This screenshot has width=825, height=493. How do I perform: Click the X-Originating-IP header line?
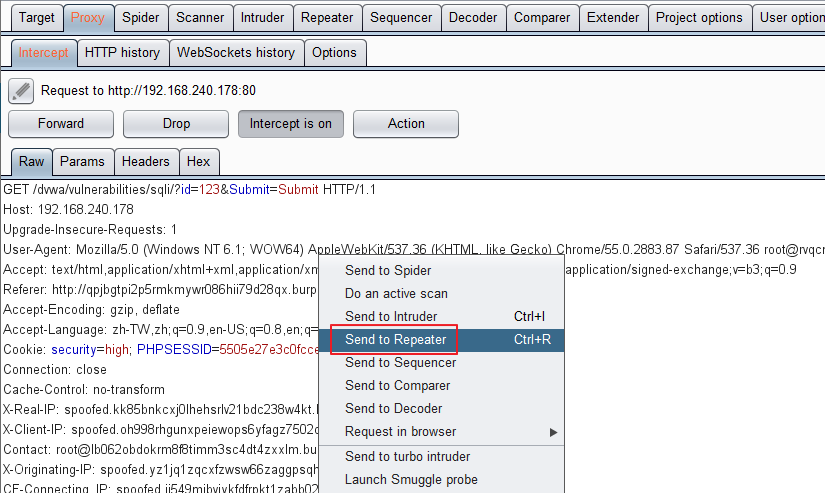pyautogui.click(x=160, y=470)
